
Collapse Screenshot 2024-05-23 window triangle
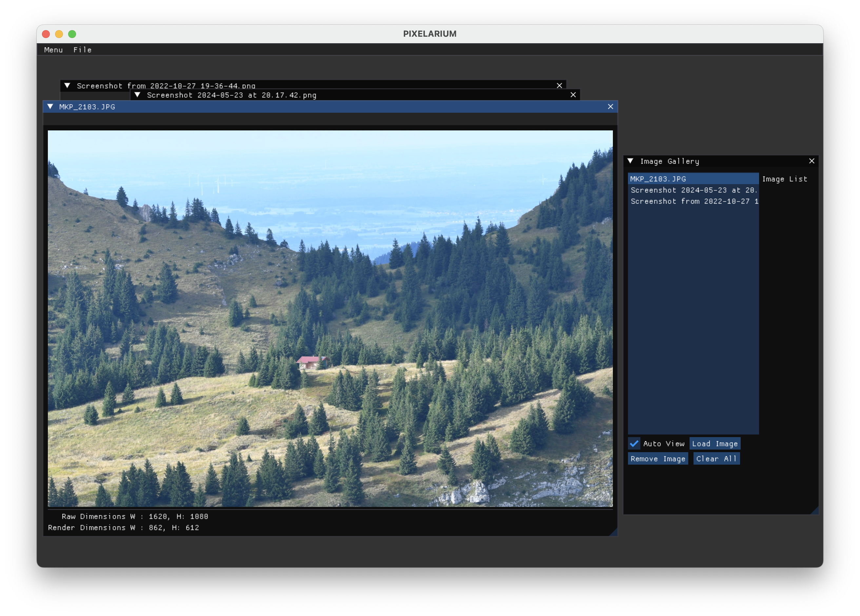[138, 95]
